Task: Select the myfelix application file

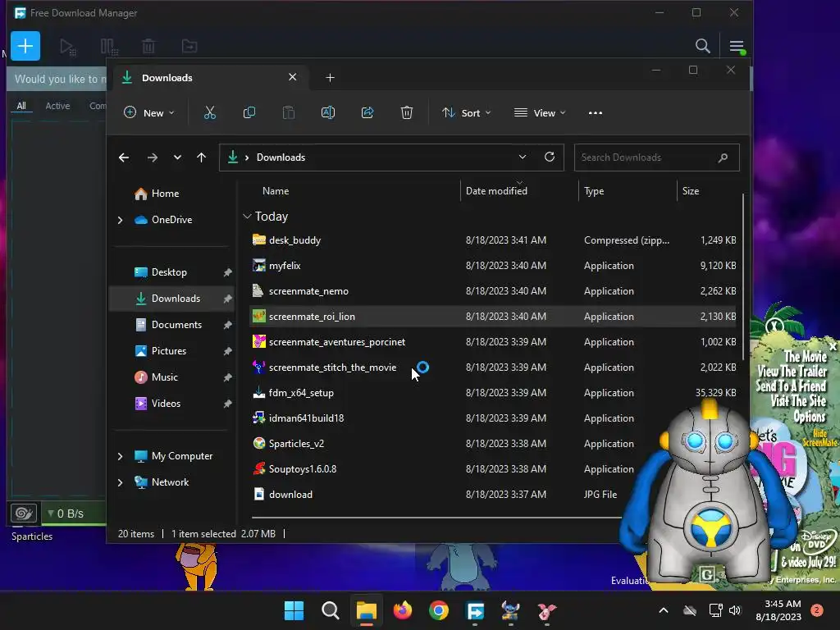Action: [493, 266]
